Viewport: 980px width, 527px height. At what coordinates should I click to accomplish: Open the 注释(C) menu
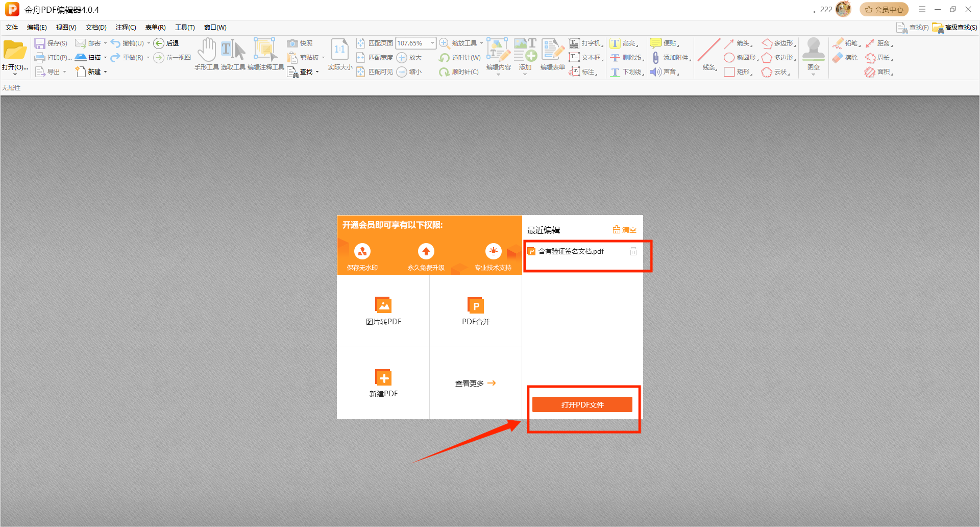126,28
